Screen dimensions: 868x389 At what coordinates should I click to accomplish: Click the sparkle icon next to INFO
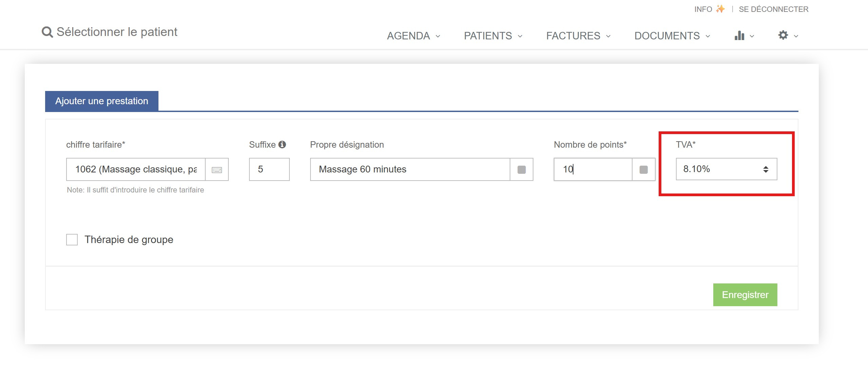[x=720, y=9]
